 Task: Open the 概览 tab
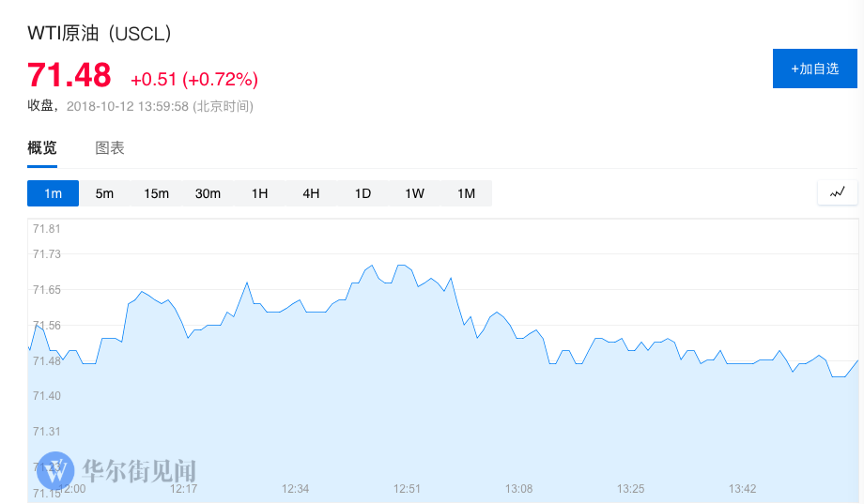pyautogui.click(x=42, y=148)
